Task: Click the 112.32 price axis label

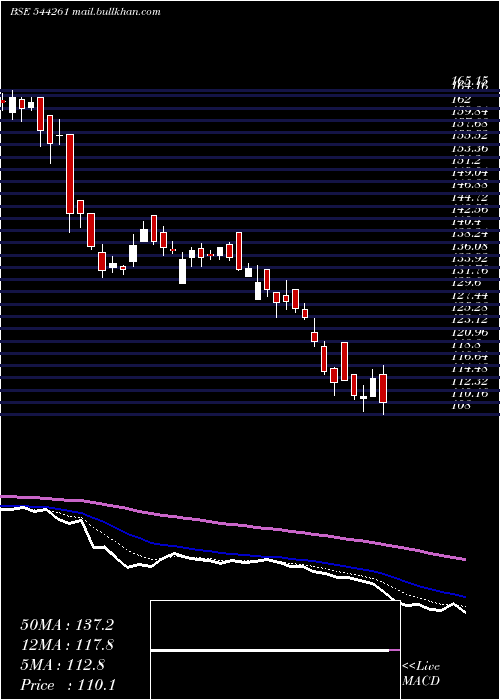Action: [470, 381]
